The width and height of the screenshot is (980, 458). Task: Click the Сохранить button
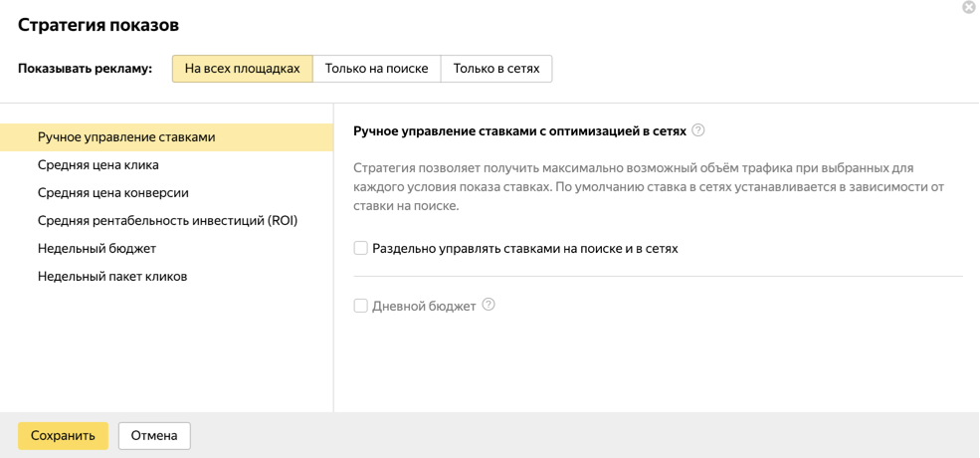(63, 436)
